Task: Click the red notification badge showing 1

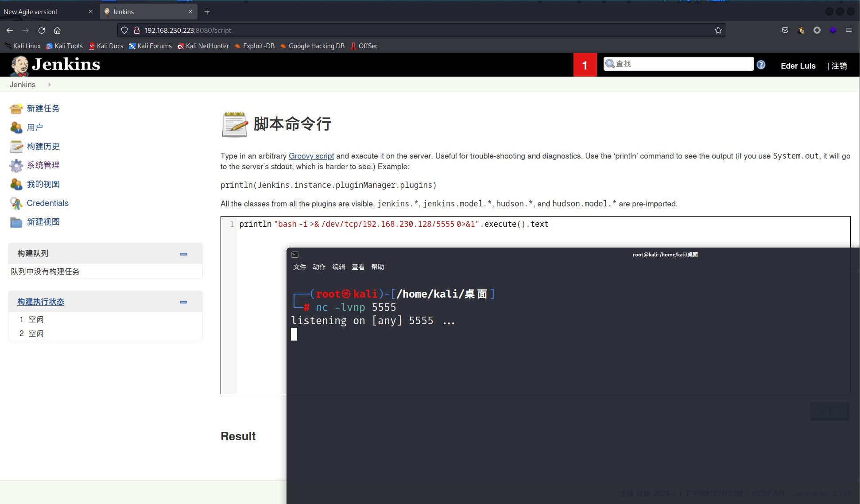Action: (585, 65)
